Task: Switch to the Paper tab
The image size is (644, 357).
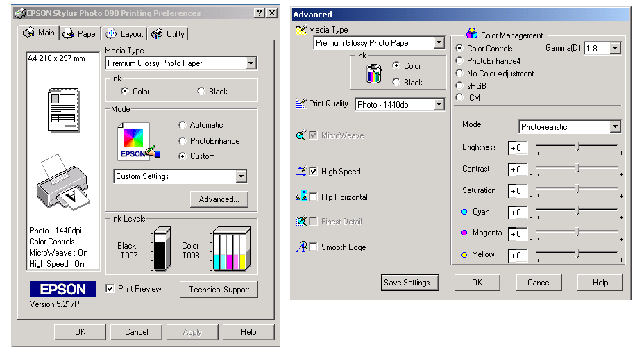Action: [81, 34]
